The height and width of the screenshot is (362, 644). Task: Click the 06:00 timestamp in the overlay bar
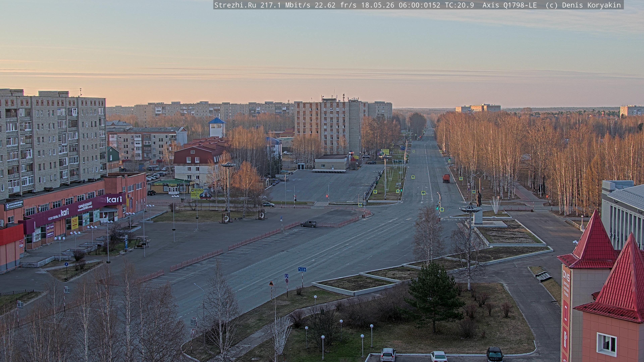(419, 5)
